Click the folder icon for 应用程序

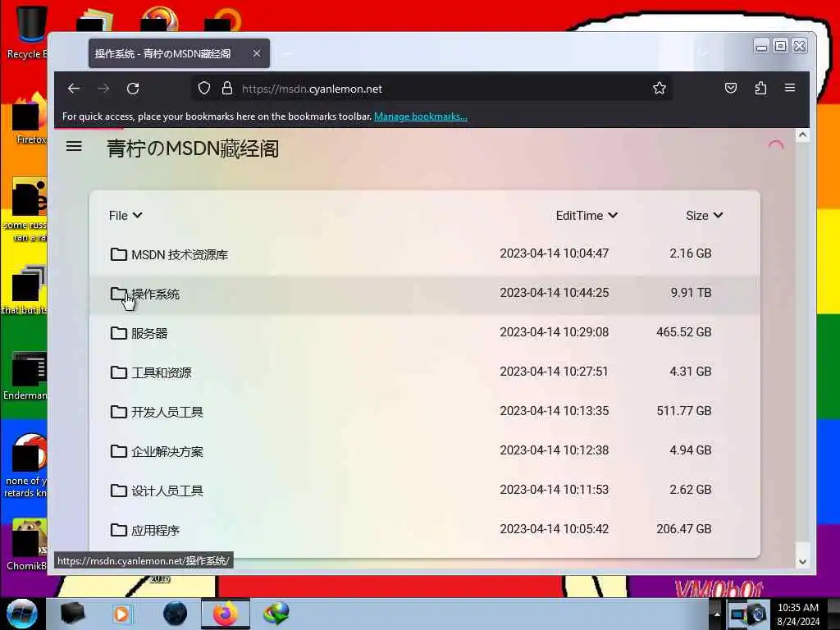click(118, 530)
